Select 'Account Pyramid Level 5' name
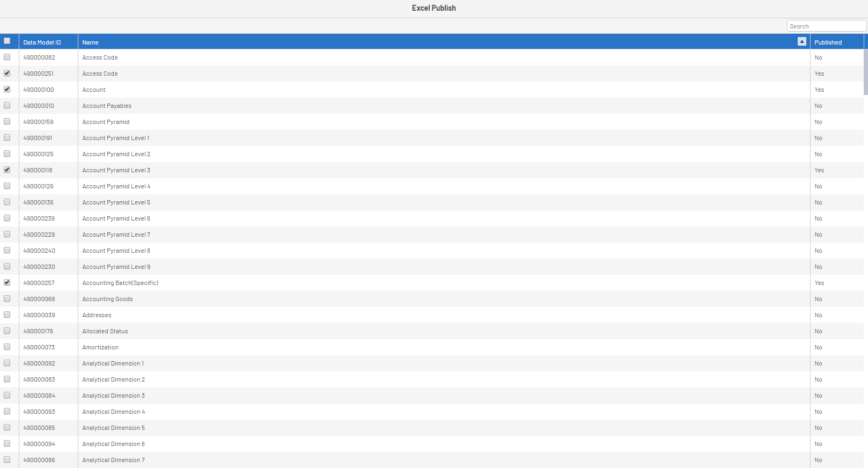 click(x=116, y=202)
